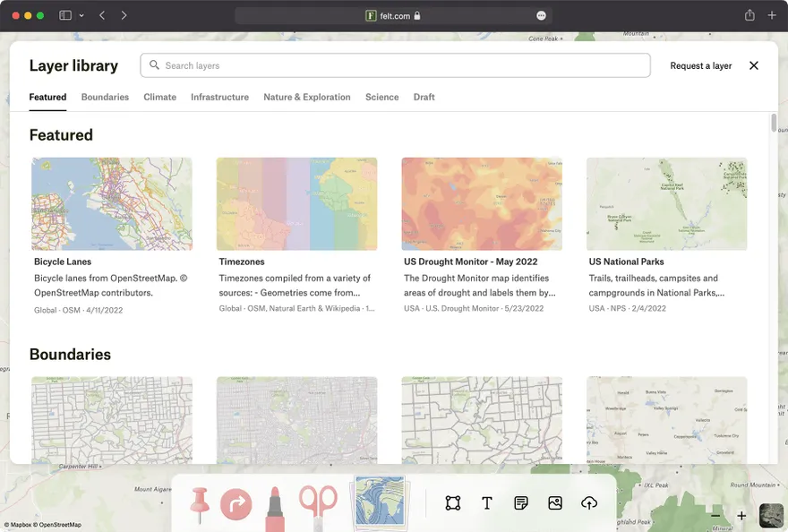Switch to Climate tab
788x532 pixels.
point(159,97)
